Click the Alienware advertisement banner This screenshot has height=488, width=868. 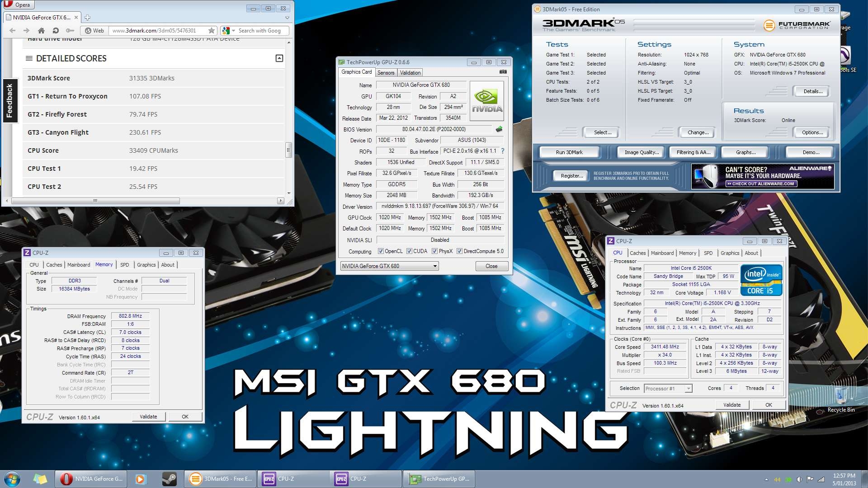pos(763,176)
